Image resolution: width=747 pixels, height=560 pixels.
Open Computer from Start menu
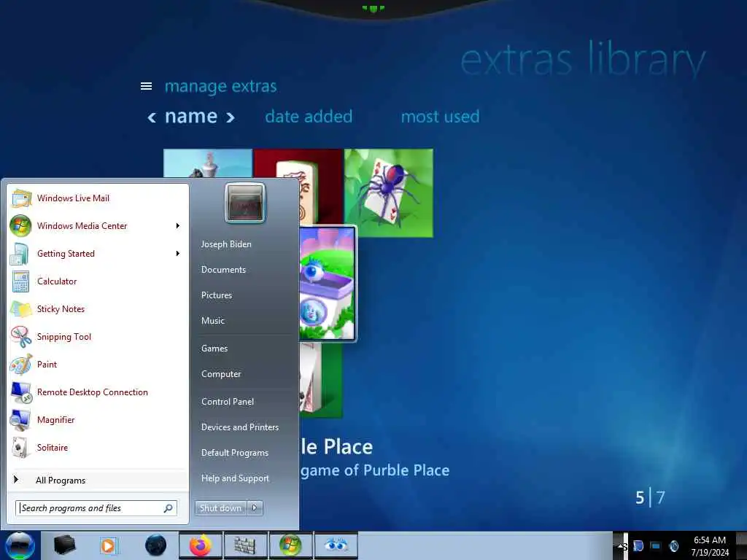221,374
